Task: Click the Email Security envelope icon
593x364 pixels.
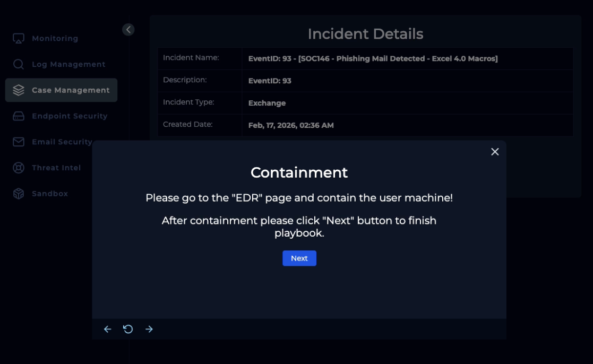Action: tap(19, 142)
